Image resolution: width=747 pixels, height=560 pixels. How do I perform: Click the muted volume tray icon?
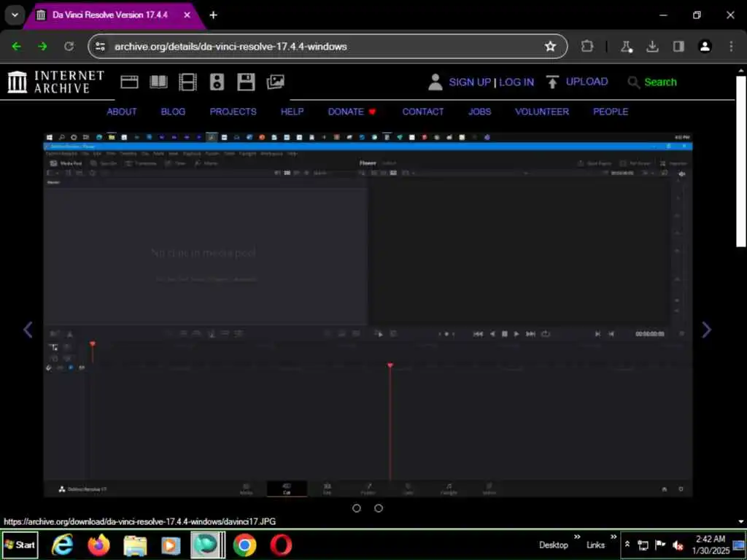point(678,545)
